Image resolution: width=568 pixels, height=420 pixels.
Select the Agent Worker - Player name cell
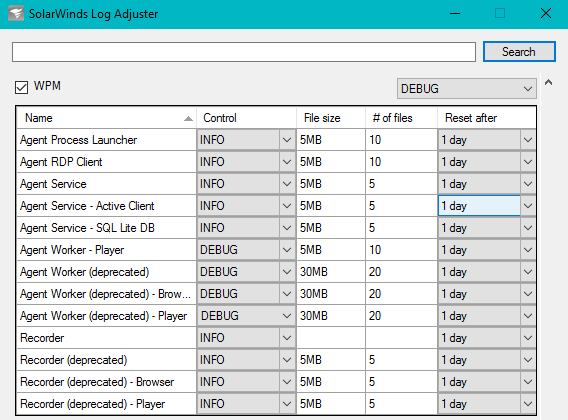(x=106, y=250)
